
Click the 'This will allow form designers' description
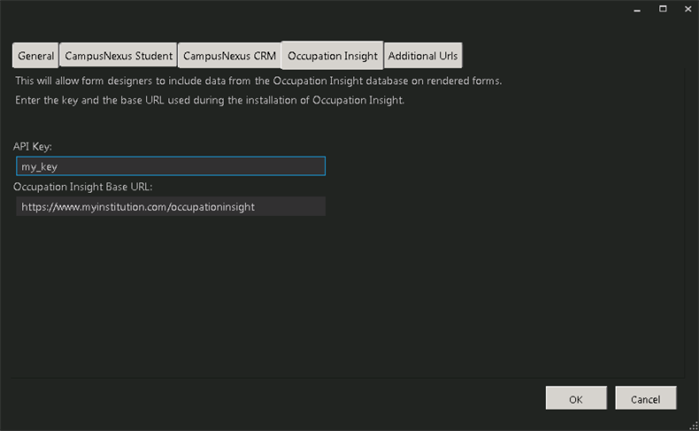pyautogui.click(x=259, y=81)
